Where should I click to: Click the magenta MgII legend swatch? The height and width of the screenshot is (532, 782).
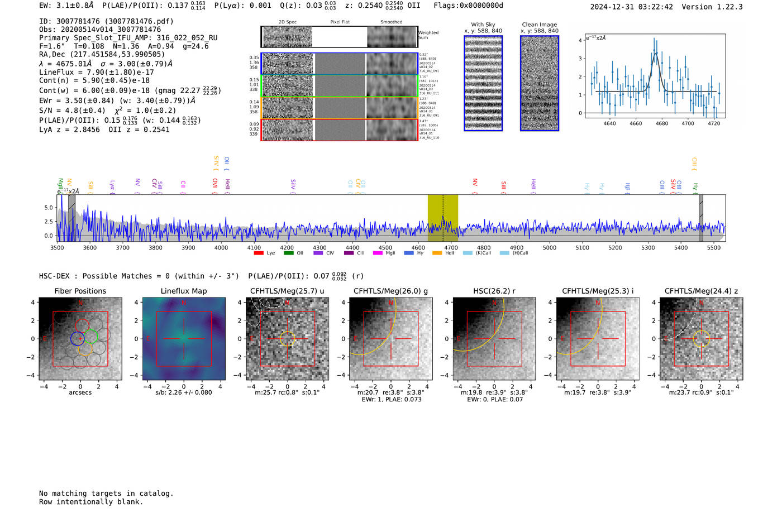[378, 253]
